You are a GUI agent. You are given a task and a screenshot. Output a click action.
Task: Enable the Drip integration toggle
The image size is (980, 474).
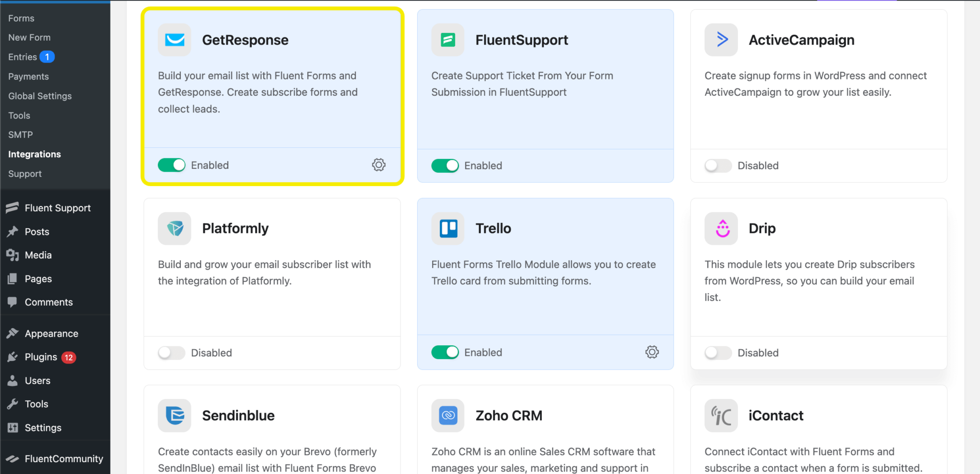coord(718,353)
